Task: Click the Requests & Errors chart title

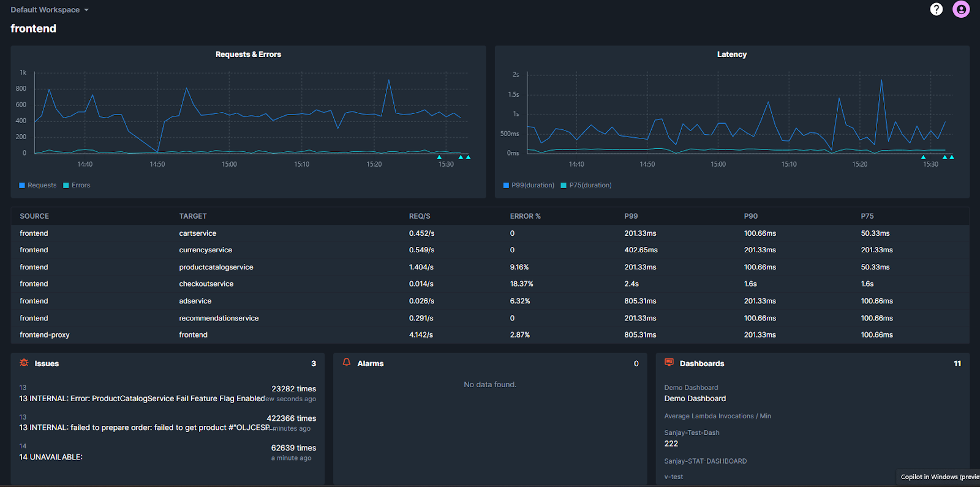Action: (248, 55)
